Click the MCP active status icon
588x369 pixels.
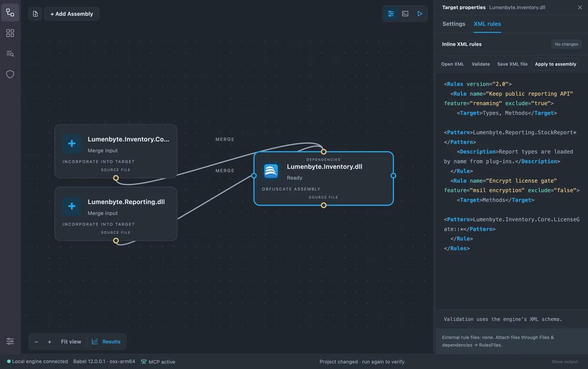click(144, 362)
